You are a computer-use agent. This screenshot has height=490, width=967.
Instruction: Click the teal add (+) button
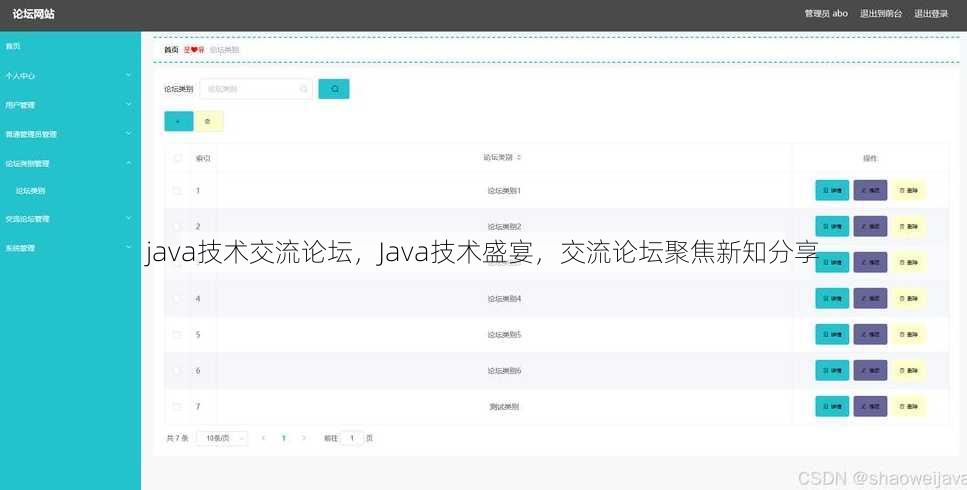[x=179, y=121]
